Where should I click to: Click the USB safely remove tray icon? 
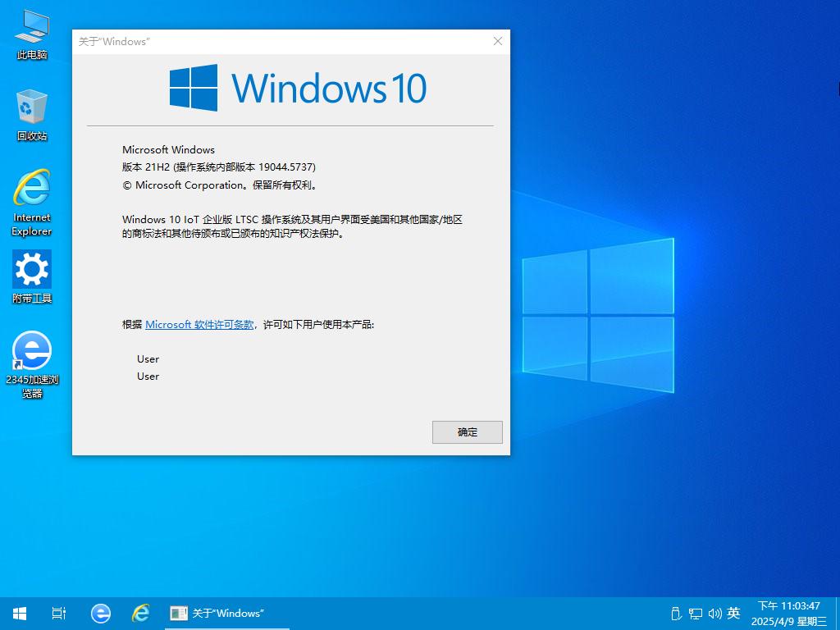tap(676, 614)
